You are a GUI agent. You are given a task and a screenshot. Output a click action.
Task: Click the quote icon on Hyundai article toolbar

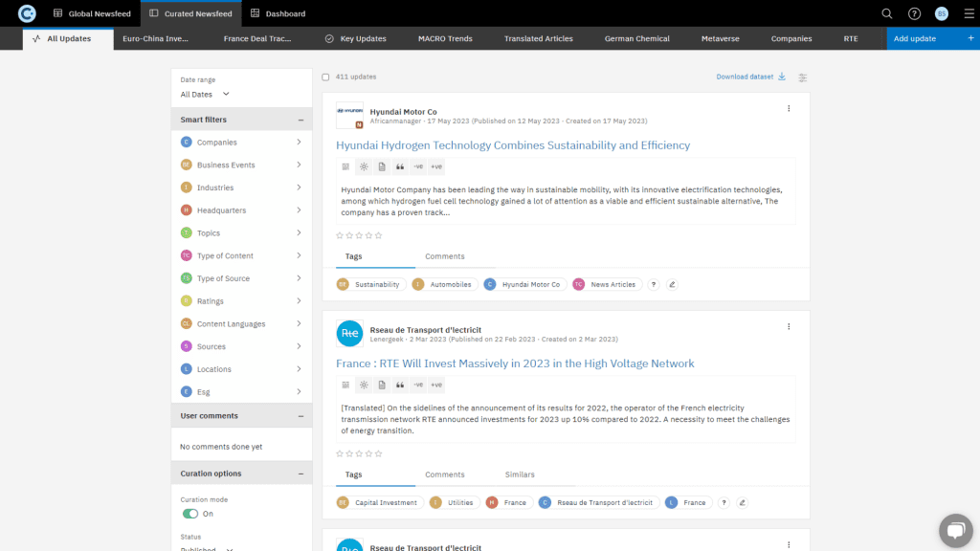[x=400, y=166]
